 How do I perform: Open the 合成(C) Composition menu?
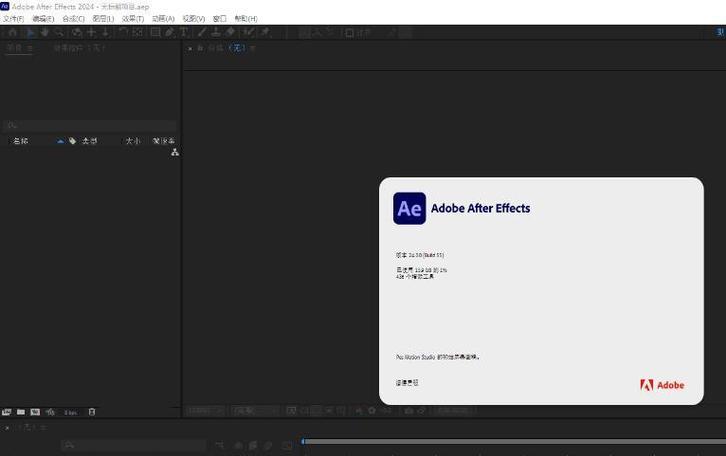coord(74,19)
